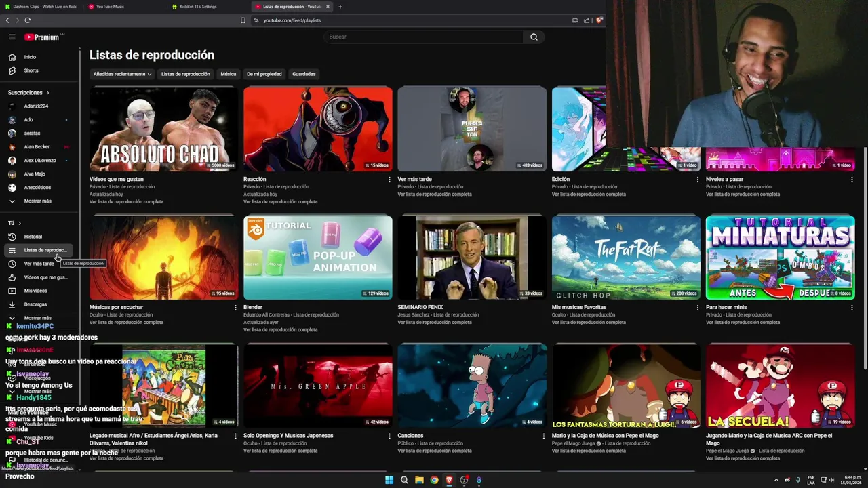This screenshot has height=488, width=868.
Task: Select the De mi propiedad filter chip
Action: tap(264, 74)
